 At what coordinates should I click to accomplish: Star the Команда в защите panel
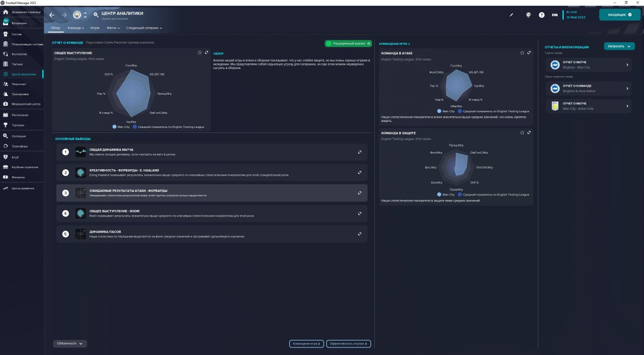coord(522,132)
